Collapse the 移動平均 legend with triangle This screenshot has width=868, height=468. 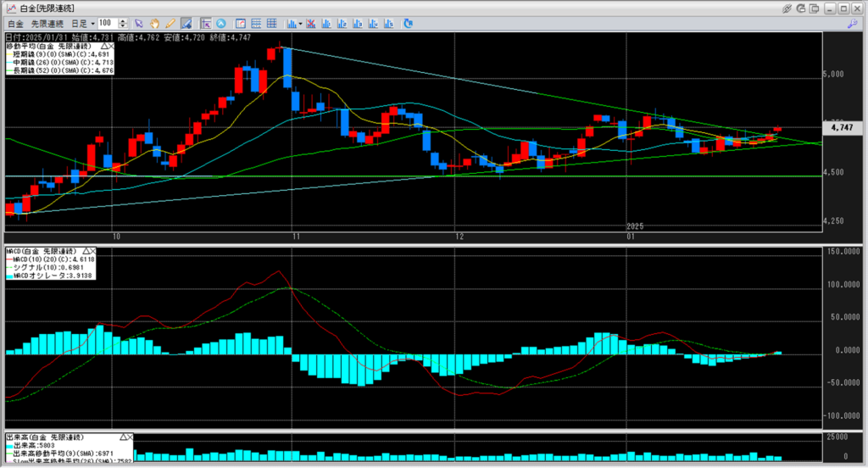tap(102, 46)
